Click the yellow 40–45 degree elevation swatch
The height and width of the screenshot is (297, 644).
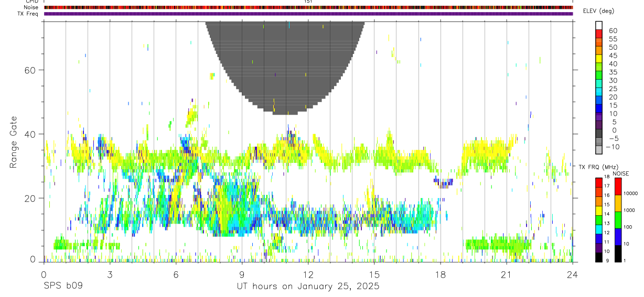point(599,59)
